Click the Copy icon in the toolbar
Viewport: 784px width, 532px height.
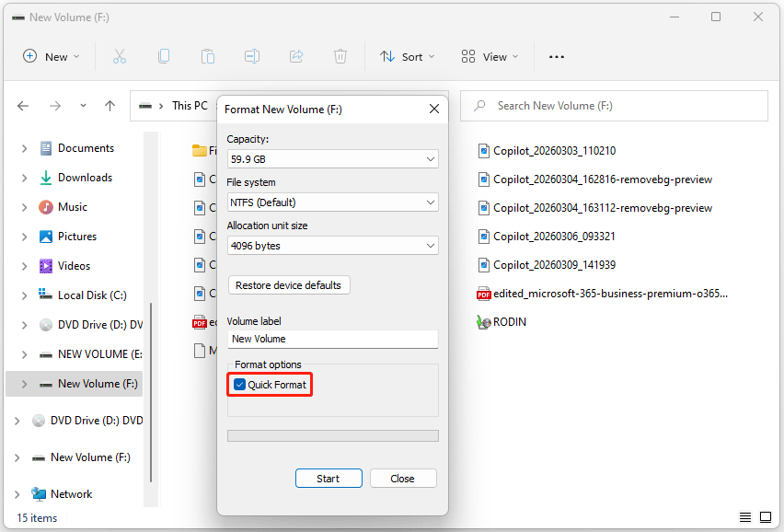[x=164, y=56]
